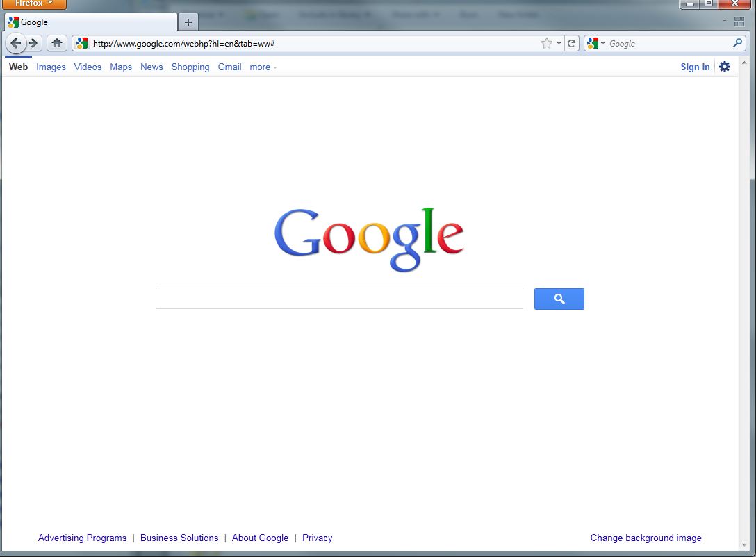Click Change background image link
Screen dimensions: 756x557
(x=646, y=538)
